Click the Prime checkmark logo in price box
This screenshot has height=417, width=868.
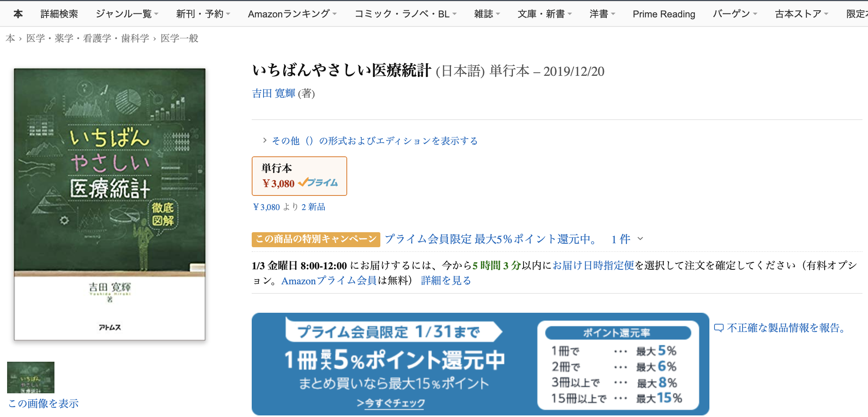318,183
